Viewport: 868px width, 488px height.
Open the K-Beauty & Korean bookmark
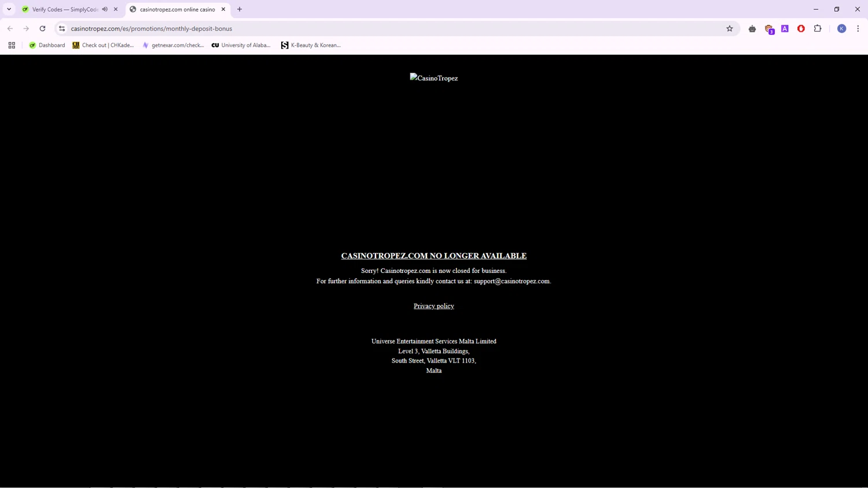click(x=311, y=45)
